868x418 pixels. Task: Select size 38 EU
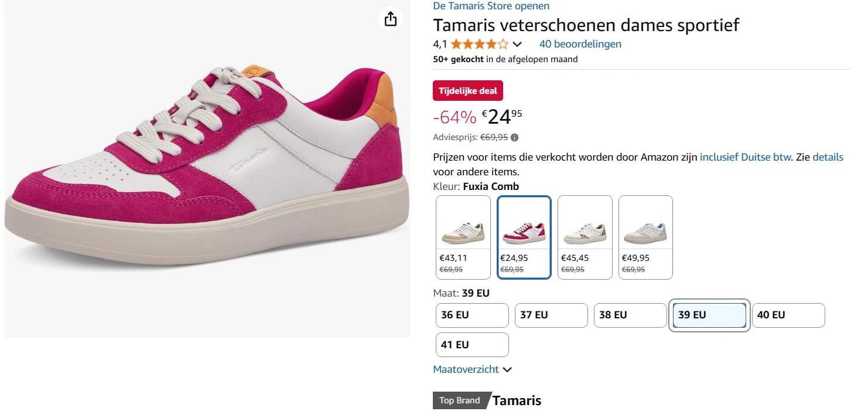point(630,315)
